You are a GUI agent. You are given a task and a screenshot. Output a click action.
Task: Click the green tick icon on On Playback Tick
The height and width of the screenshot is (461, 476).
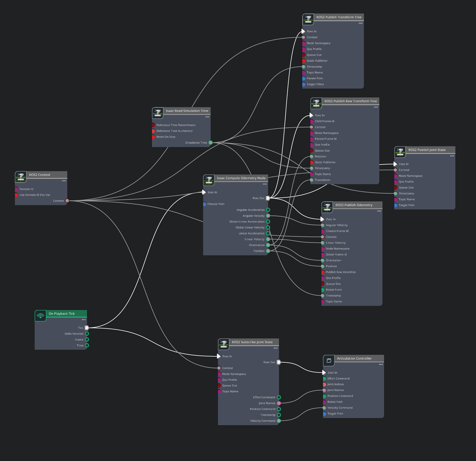pos(40,316)
